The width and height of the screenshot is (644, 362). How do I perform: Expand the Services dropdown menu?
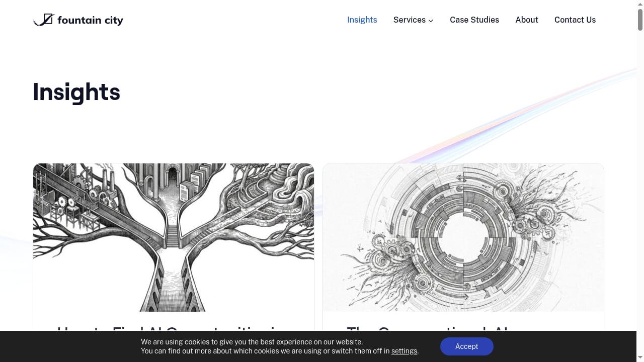pos(414,20)
